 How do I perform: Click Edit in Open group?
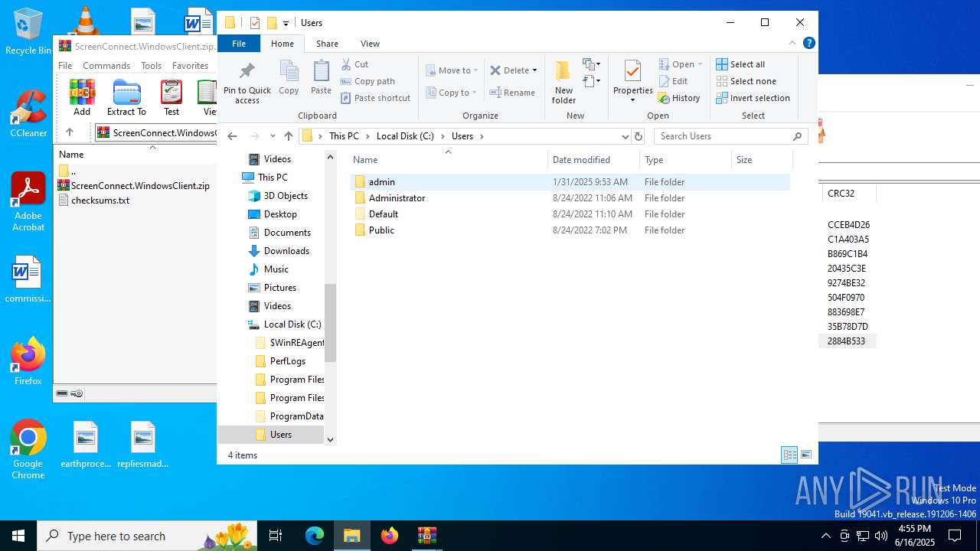coord(672,81)
